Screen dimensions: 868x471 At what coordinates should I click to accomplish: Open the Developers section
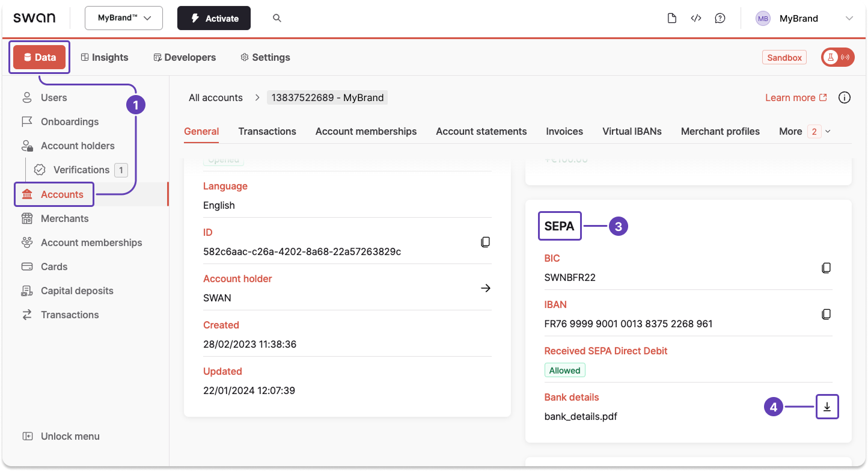(184, 57)
